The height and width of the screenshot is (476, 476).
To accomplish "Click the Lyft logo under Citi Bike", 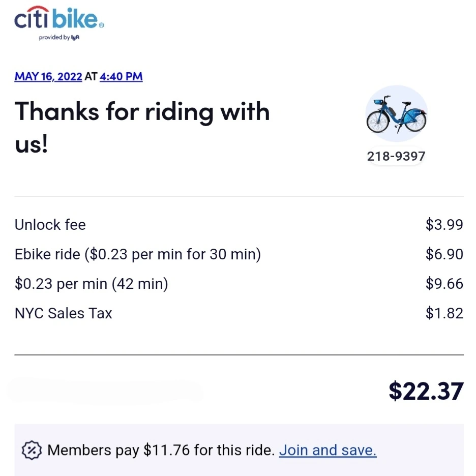I will click(76, 38).
